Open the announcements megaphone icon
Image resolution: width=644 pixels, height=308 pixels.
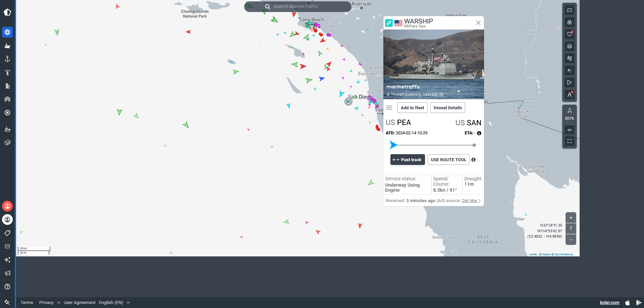click(7, 273)
